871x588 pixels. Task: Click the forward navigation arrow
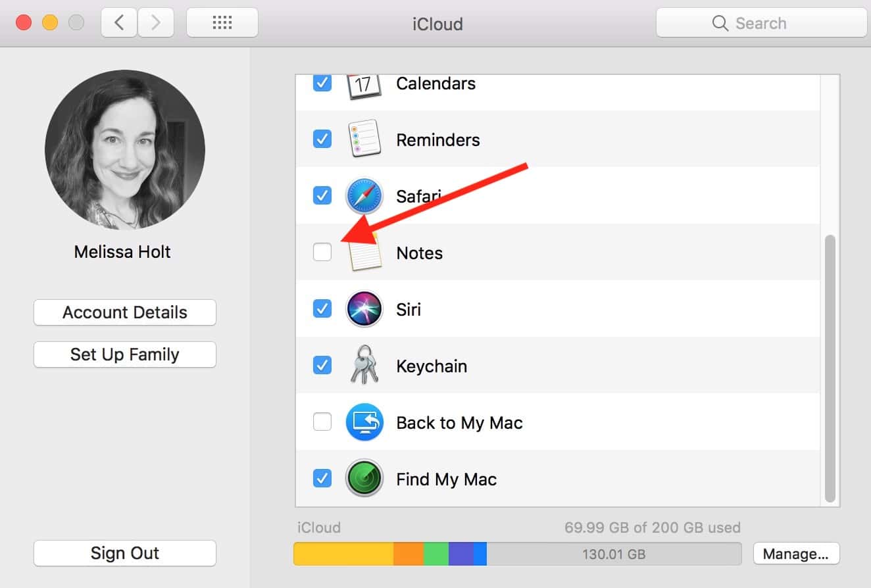156,23
